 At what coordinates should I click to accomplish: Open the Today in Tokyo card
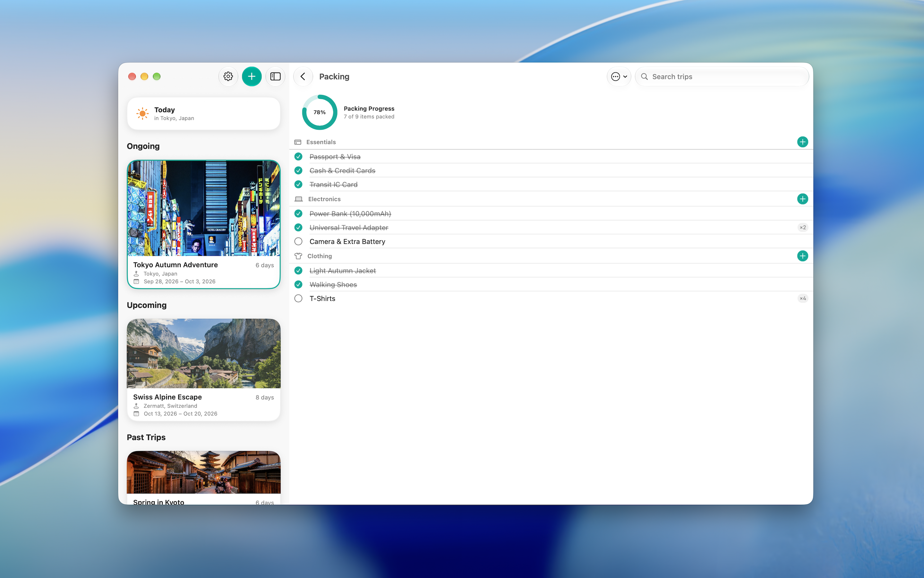(203, 114)
